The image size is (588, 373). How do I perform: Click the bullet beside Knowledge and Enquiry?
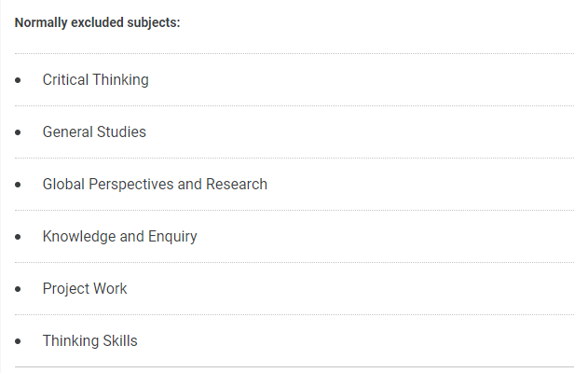[18, 237]
